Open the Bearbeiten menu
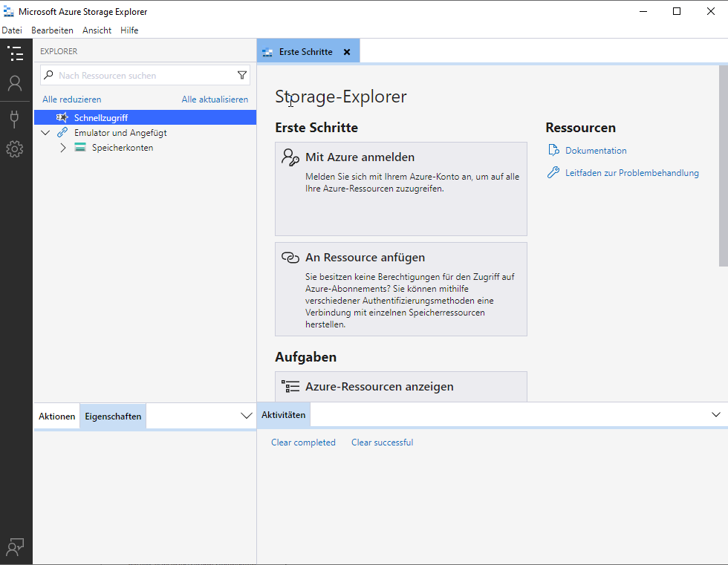The image size is (728, 565). (x=52, y=30)
